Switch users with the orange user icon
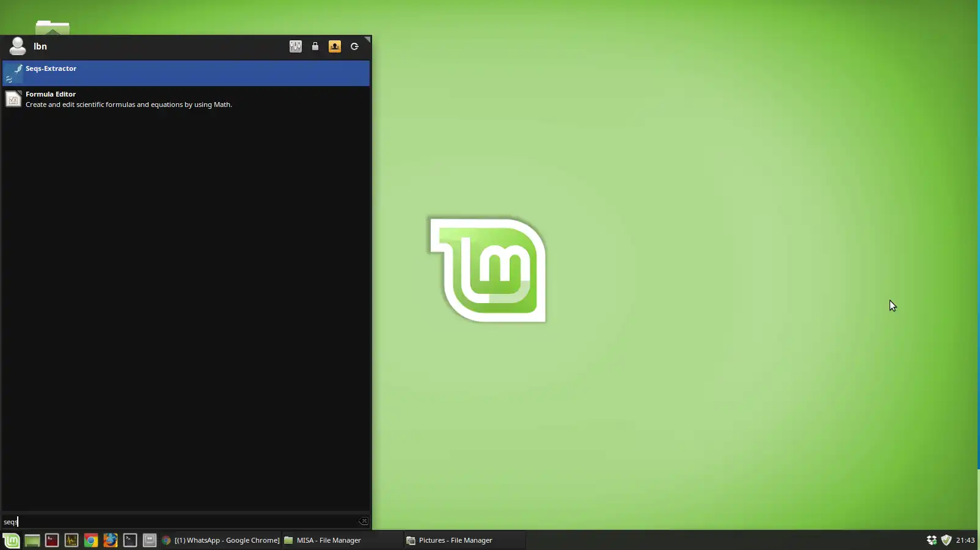Image resolution: width=980 pixels, height=550 pixels. click(335, 46)
